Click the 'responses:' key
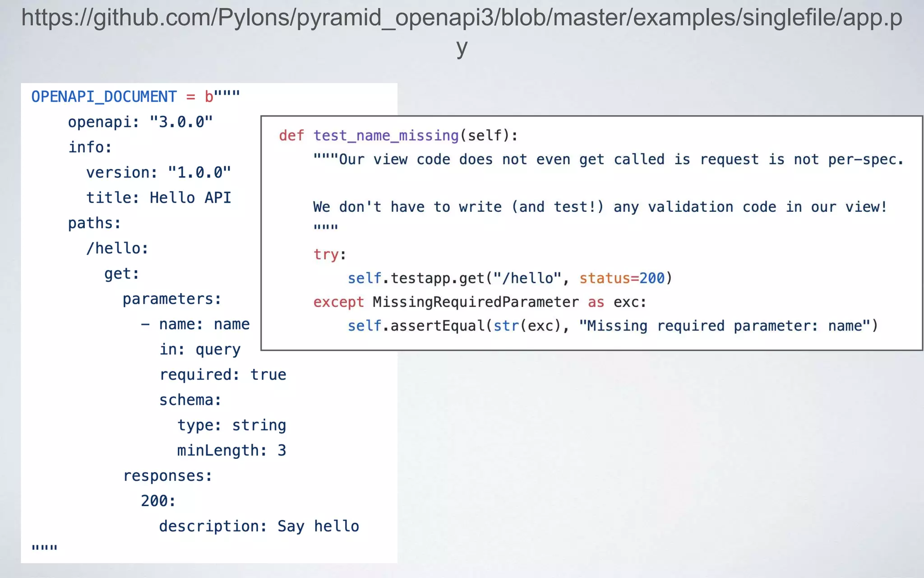This screenshot has height=578, width=924. pos(167,476)
